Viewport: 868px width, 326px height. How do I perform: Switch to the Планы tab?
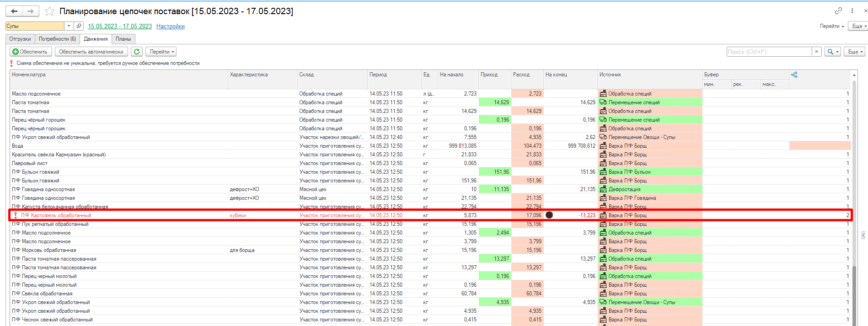123,39
